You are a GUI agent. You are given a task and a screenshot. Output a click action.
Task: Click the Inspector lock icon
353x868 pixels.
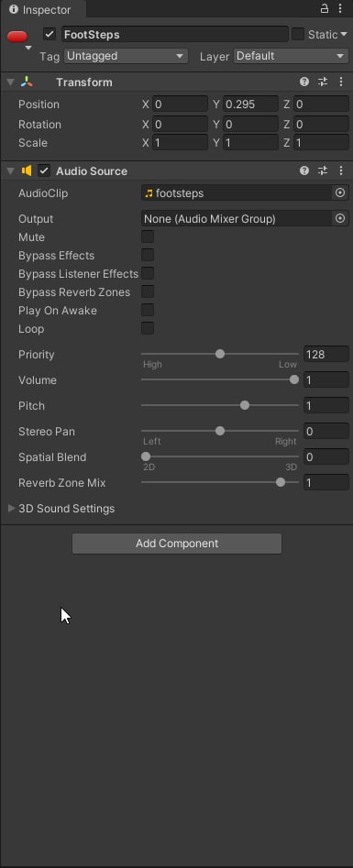(x=325, y=9)
